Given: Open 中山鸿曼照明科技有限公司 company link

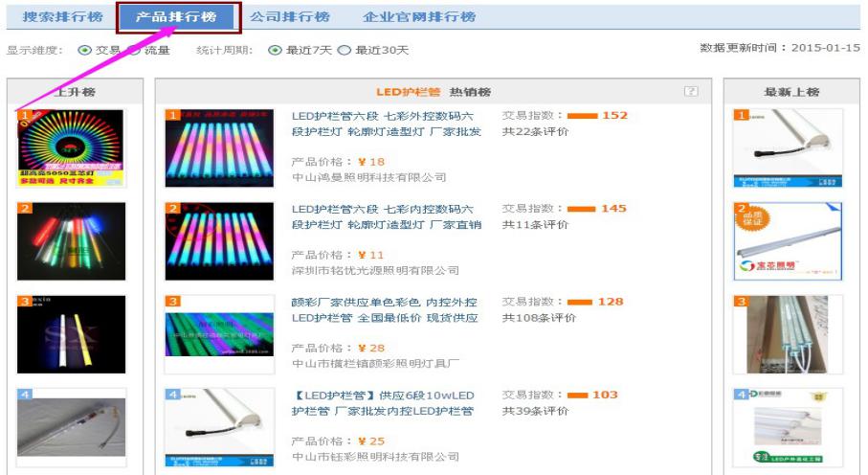Looking at the screenshot, I should pyautogui.click(x=368, y=177).
